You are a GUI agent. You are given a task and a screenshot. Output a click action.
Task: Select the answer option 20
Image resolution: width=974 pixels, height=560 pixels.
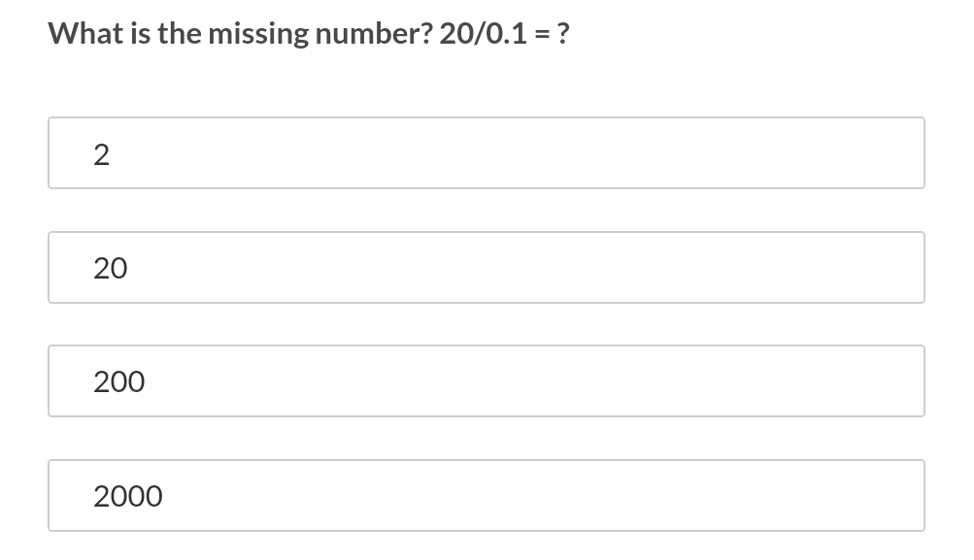[x=486, y=267]
